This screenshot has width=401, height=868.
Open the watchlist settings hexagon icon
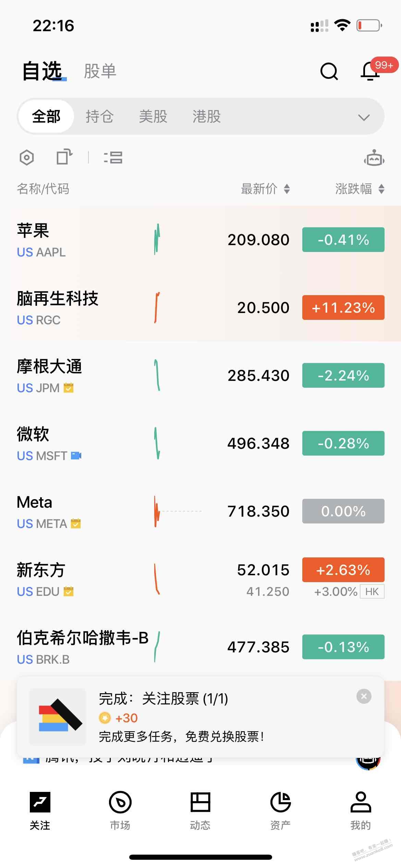pyautogui.click(x=27, y=158)
